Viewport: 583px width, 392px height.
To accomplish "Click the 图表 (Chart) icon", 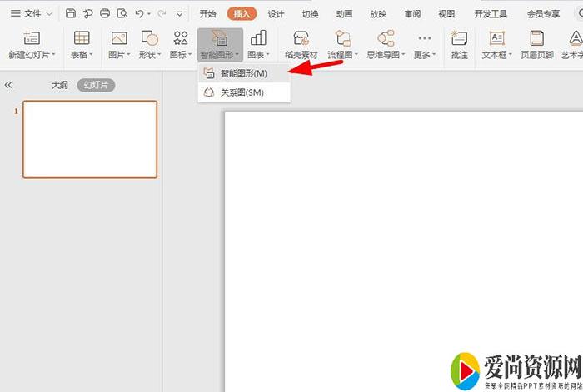I will point(258,38).
